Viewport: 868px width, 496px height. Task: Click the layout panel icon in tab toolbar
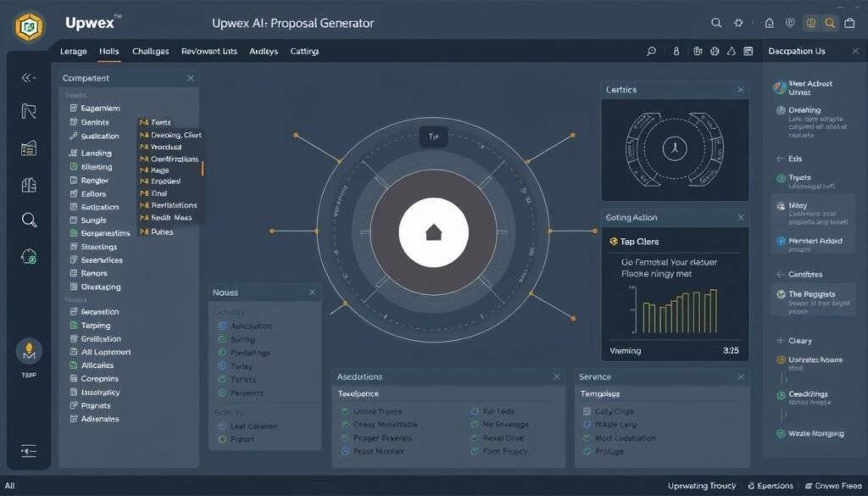[748, 51]
